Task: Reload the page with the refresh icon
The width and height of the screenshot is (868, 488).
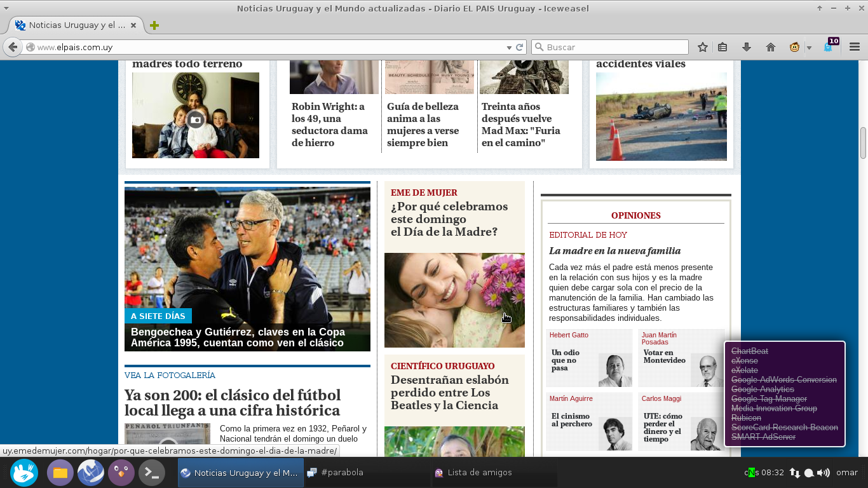Action: [520, 47]
